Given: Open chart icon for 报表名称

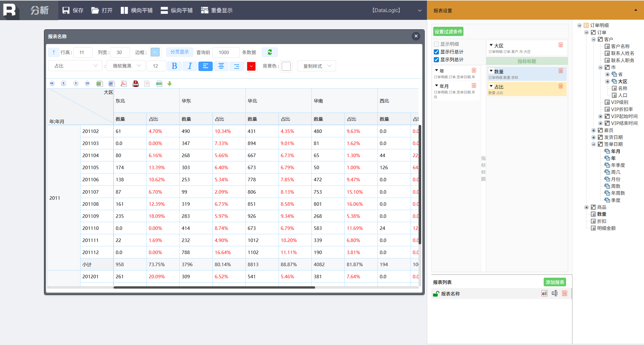Looking at the screenshot, I should [x=544, y=293].
